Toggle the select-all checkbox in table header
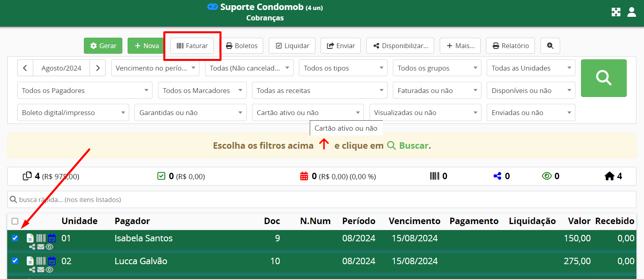Screen dimensions: 644x279 click(x=15, y=221)
